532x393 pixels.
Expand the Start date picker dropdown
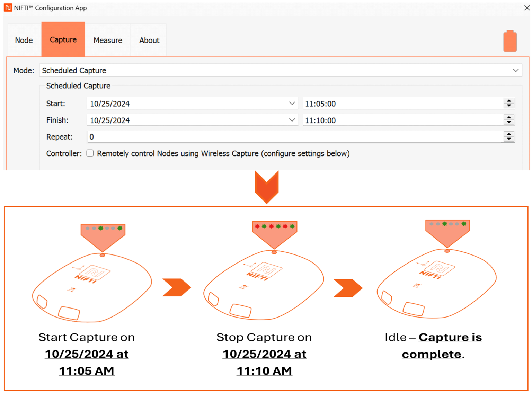click(292, 103)
